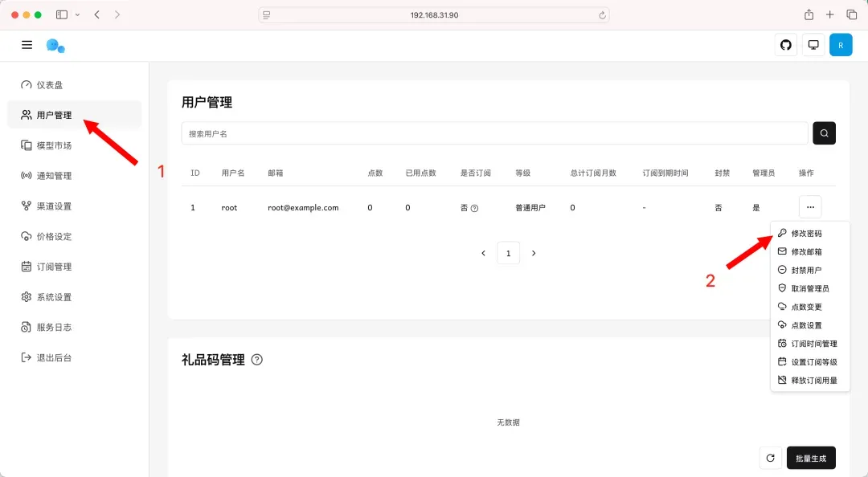
Task: Click the 已用点数 column header
Action: coord(420,173)
